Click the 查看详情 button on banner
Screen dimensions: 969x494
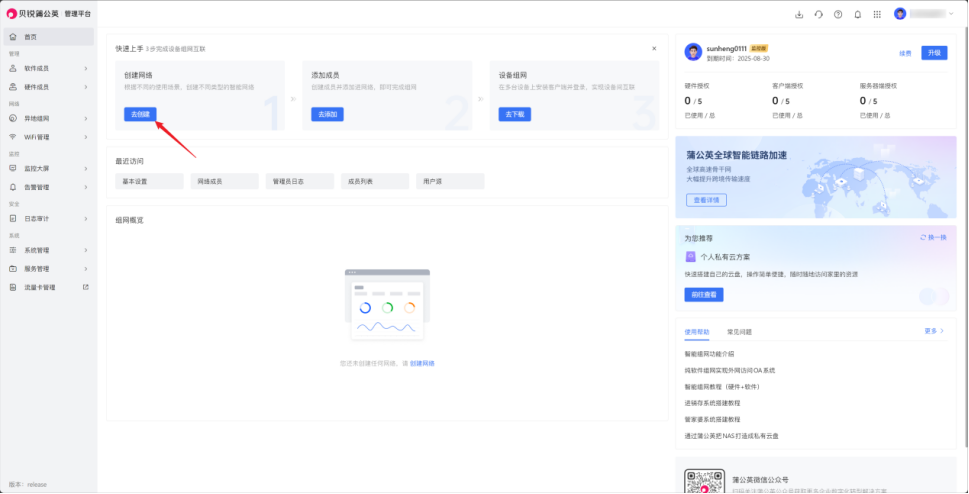706,200
